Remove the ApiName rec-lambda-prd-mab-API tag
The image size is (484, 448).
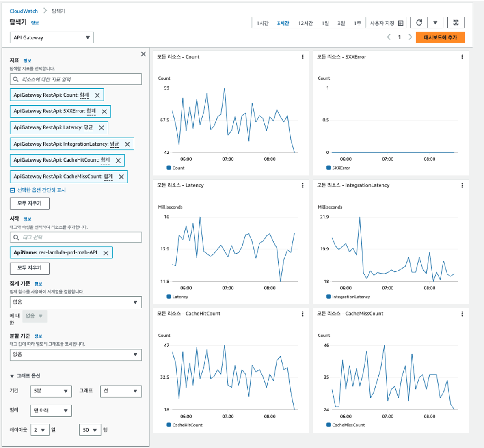[106, 253]
